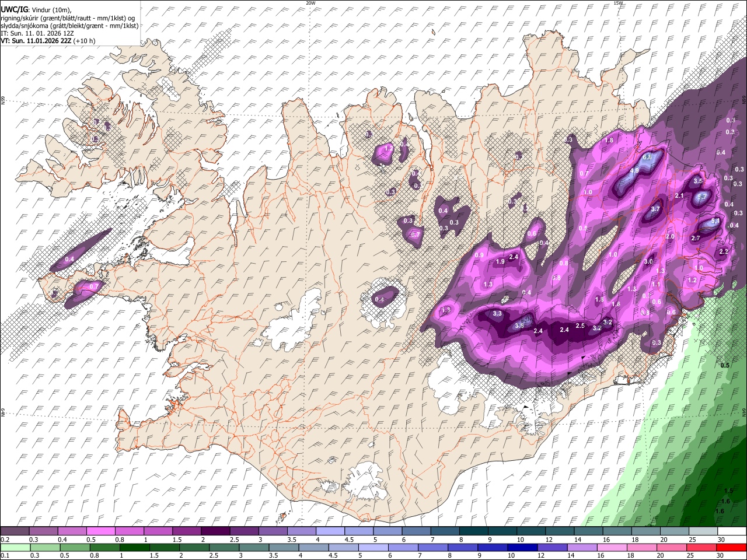Click the 2.7 precipitation value on the map
The height and width of the screenshot is (560, 747).
696,239
